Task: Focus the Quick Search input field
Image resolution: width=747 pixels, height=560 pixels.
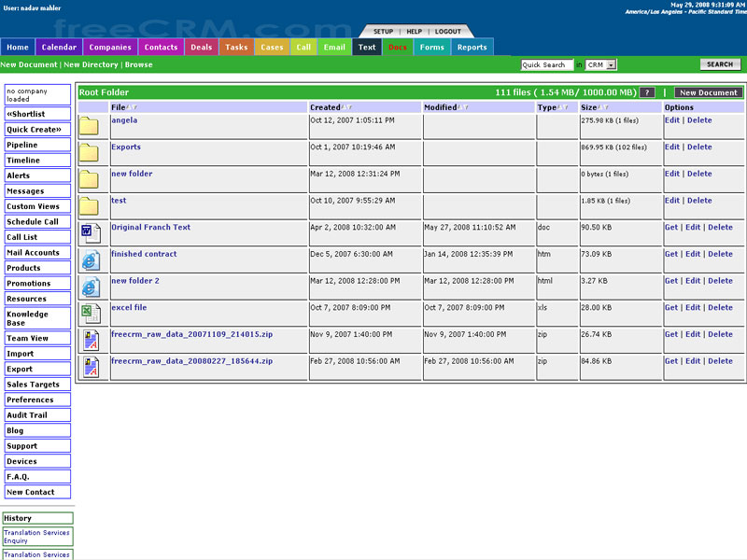Action: [x=546, y=64]
